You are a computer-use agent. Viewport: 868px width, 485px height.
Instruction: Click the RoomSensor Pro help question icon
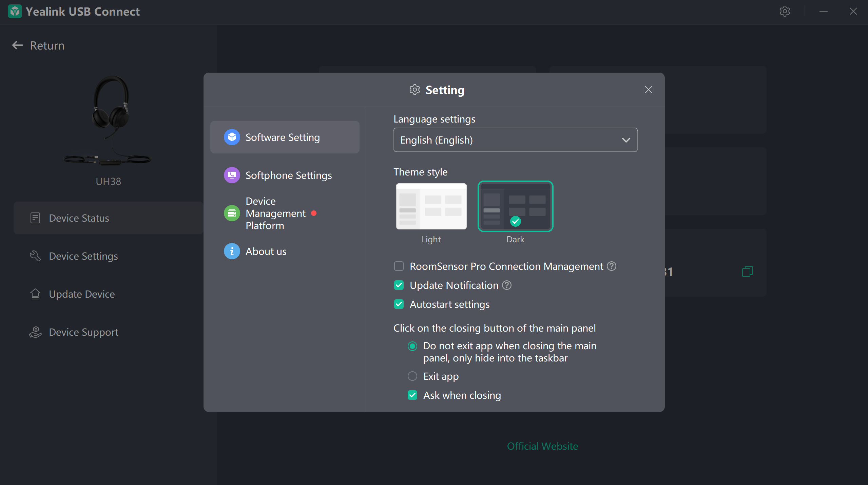612,266
